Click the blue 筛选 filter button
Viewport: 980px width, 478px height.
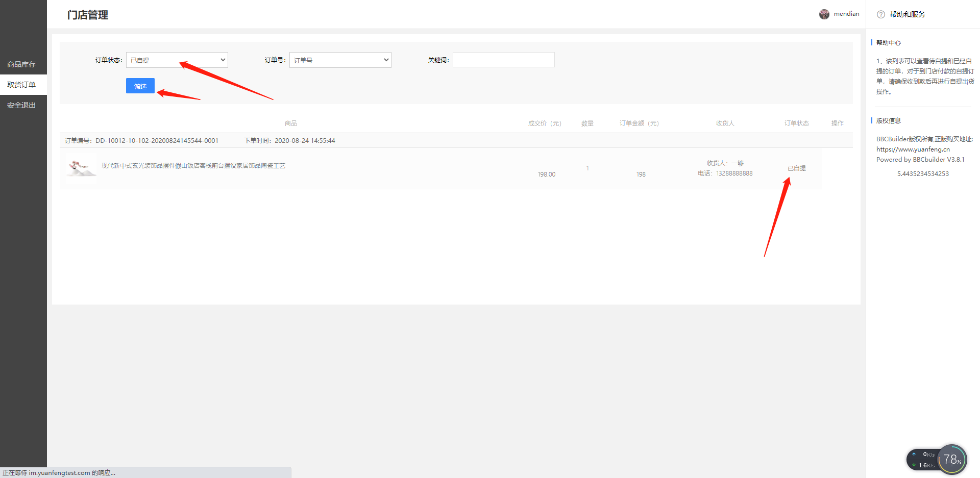tap(140, 86)
